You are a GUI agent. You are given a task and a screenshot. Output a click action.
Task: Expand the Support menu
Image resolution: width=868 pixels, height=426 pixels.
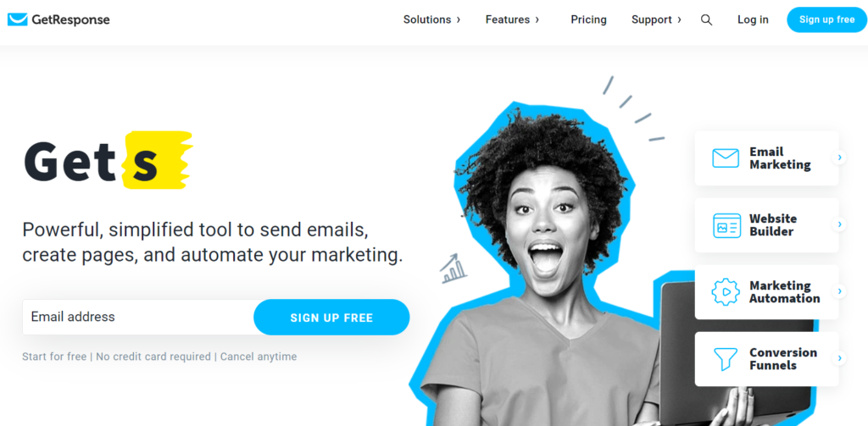point(657,20)
